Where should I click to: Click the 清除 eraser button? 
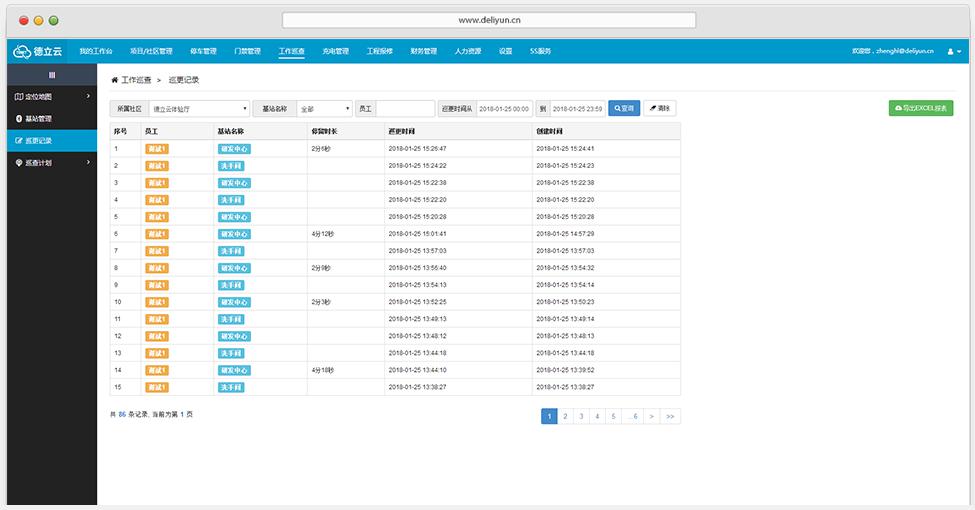pos(660,108)
